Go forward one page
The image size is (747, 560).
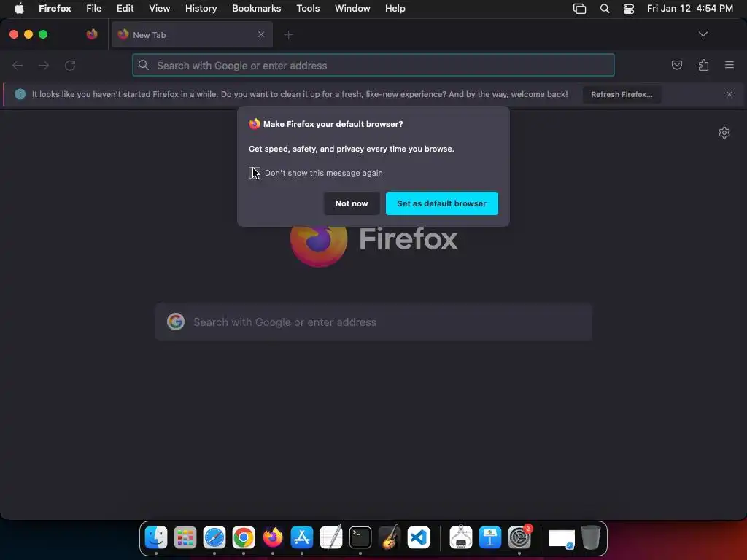click(44, 65)
